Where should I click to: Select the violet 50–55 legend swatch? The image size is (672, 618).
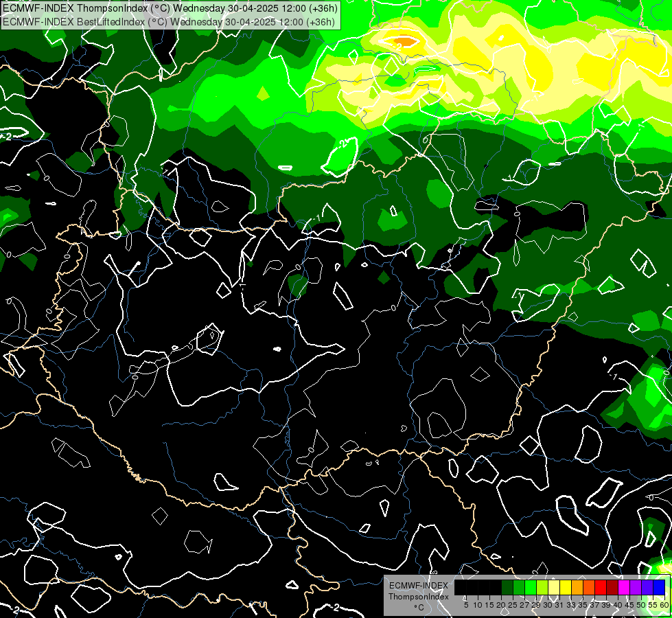pyautogui.click(x=647, y=587)
